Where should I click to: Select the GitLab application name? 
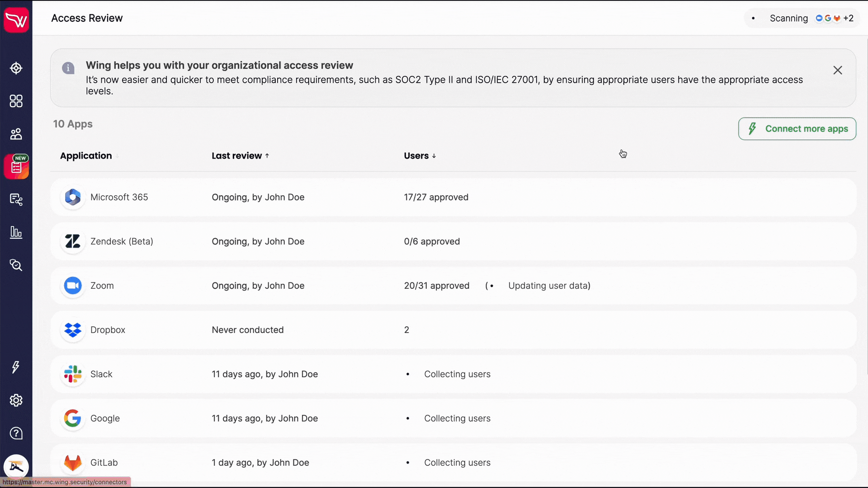coord(104,463)
